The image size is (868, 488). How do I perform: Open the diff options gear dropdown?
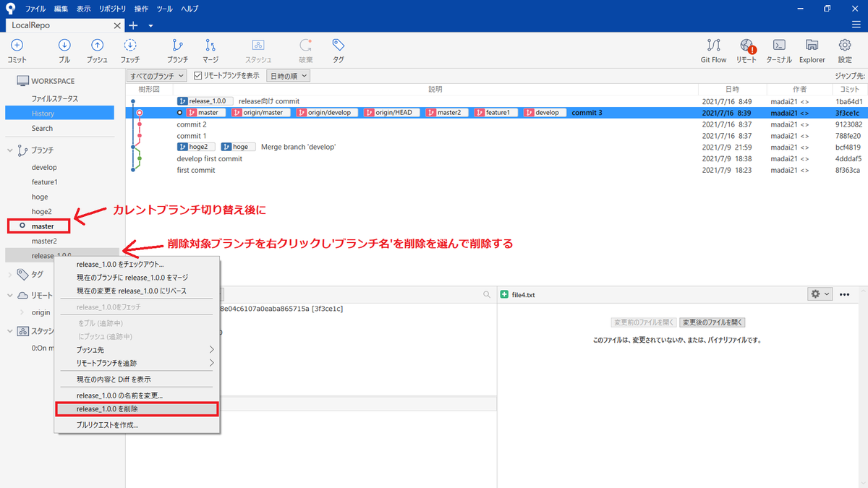click(x=820, y=294)
